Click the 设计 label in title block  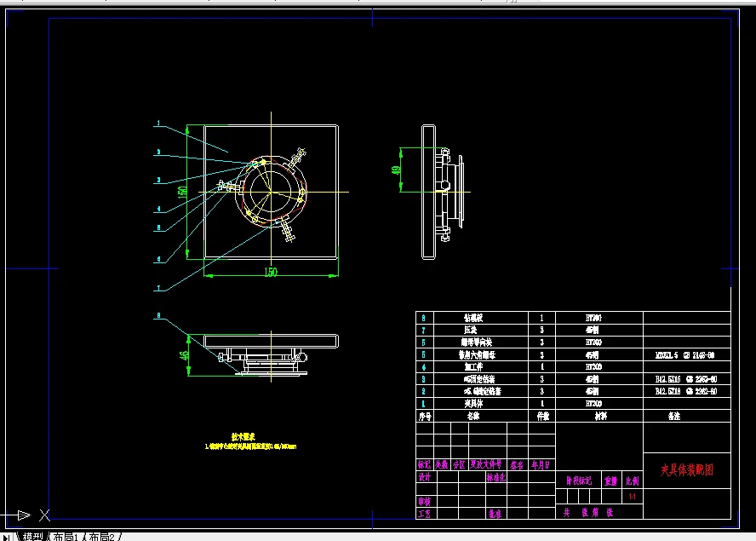pos(424,477)
